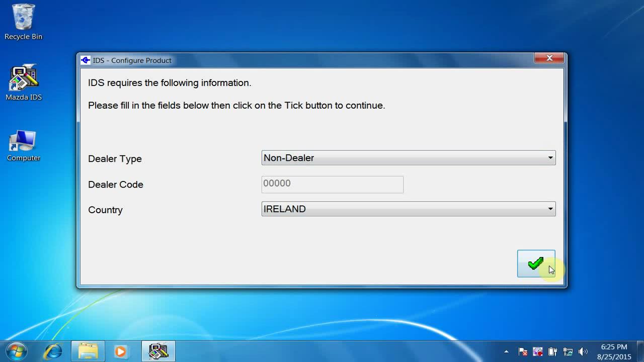
Task: Launch Internet Explorer from taskbar
Action: pyautogui.click(x=53, y=351)
